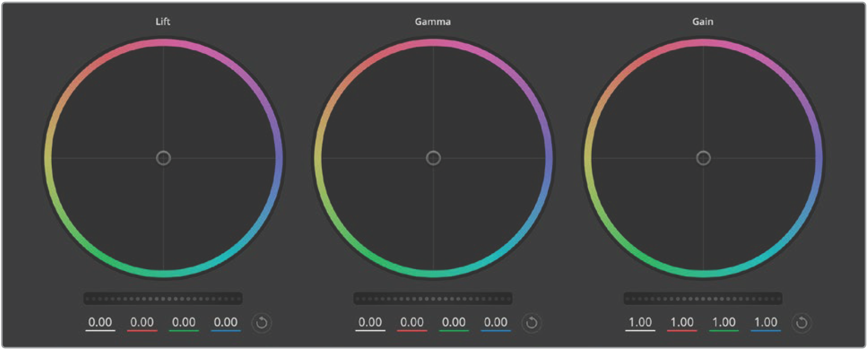
Task: Click the Gamma wheel center color balance point
Action: [x=433, y=158]
